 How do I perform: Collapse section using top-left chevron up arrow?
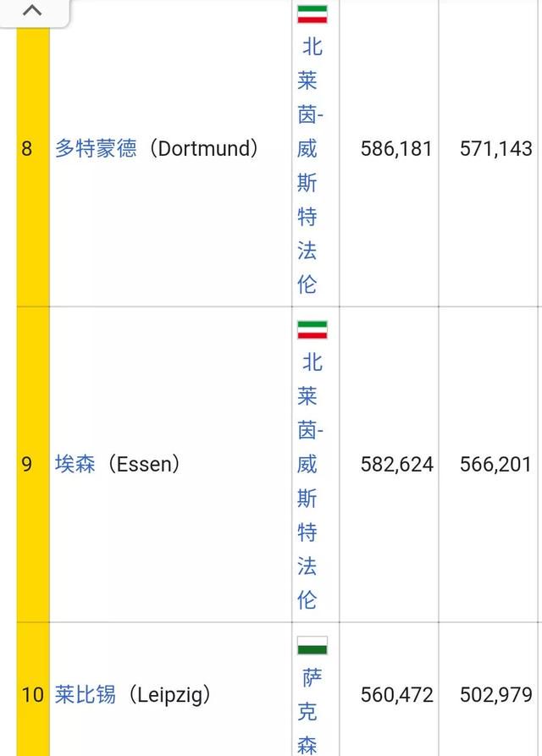point(32,11)
